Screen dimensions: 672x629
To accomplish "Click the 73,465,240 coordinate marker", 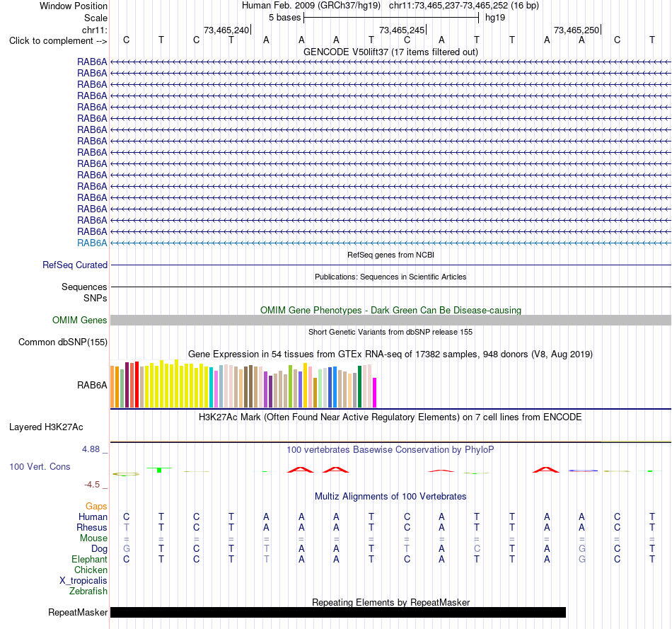I will [x=226, y=30].
